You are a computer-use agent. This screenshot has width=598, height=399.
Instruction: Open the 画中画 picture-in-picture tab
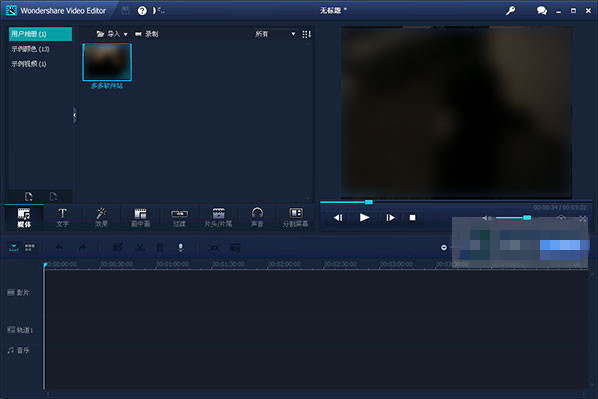(140, 217)
